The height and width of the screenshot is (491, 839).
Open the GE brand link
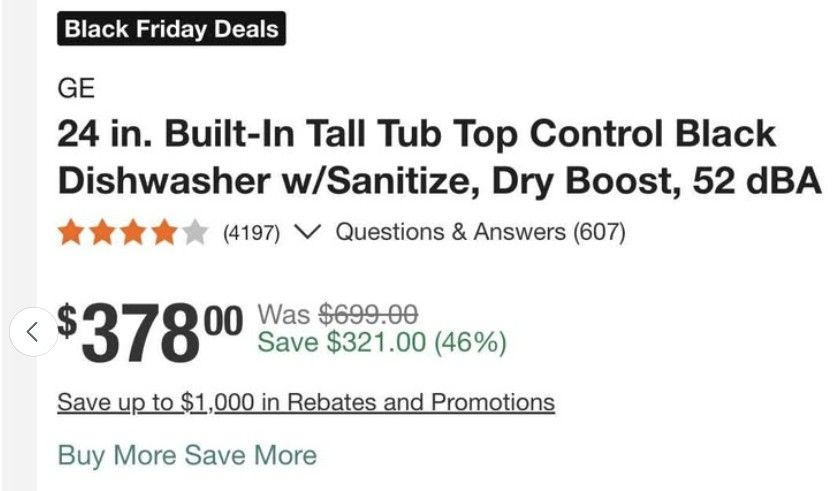(x=76, y=88)
